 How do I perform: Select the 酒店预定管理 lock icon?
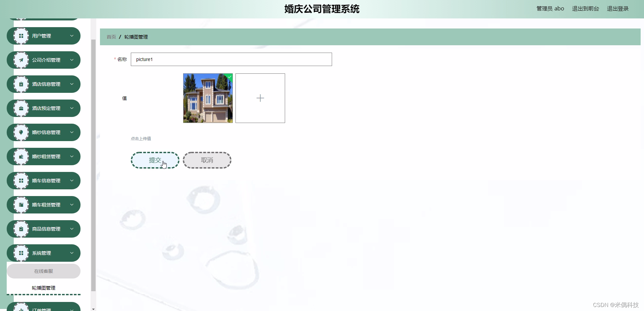click(x=21, y=108)
